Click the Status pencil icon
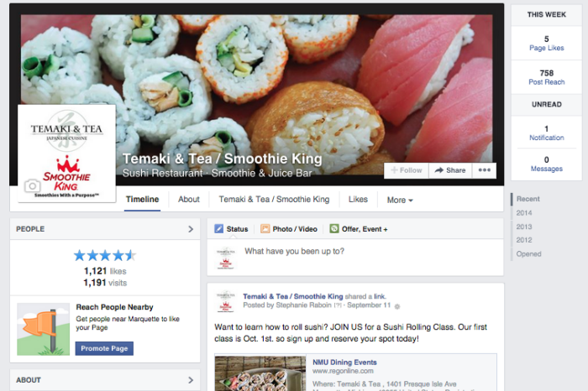This screenshot has height=391, width=588. (218, 229)
